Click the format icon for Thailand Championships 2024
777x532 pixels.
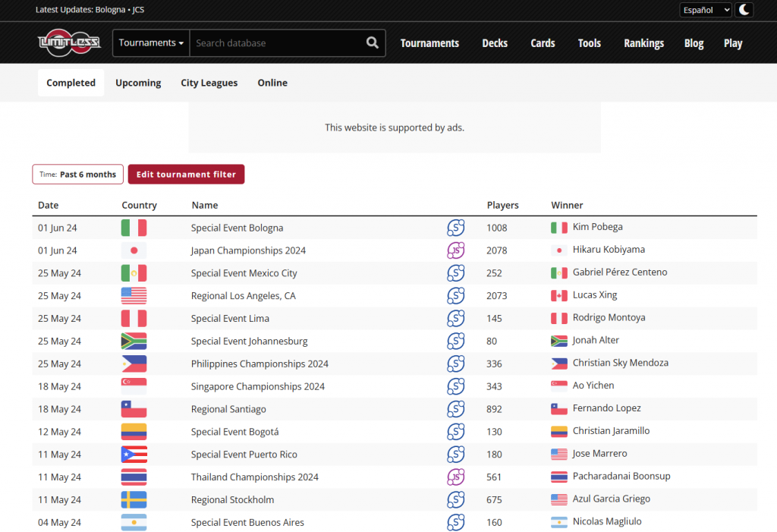pos(455,477)
